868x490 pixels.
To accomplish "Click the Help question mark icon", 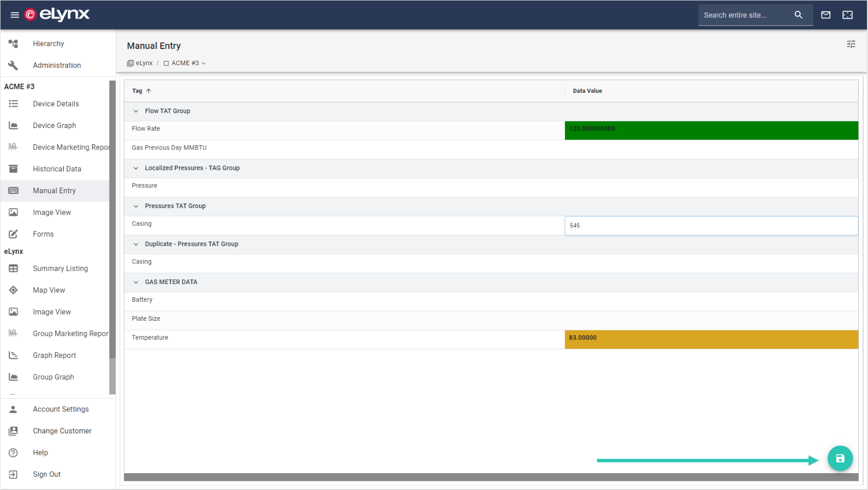I will 13,453.
